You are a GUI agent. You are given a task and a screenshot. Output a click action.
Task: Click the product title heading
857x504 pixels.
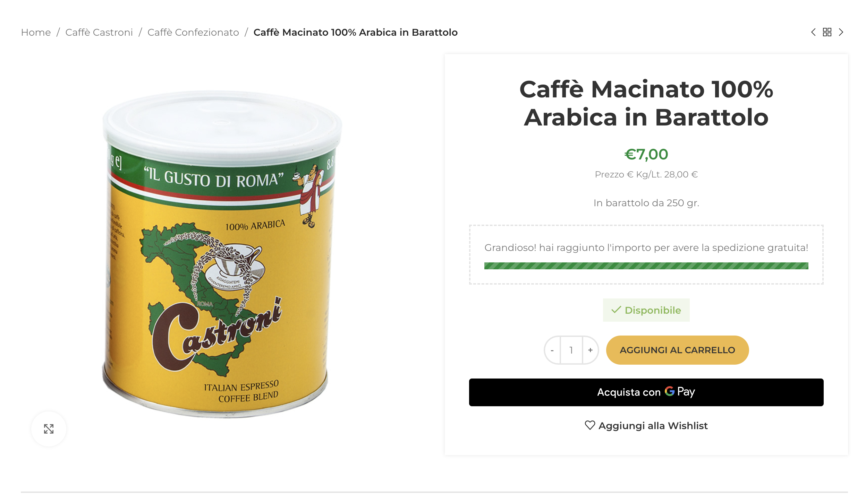(x=646, y=103)
